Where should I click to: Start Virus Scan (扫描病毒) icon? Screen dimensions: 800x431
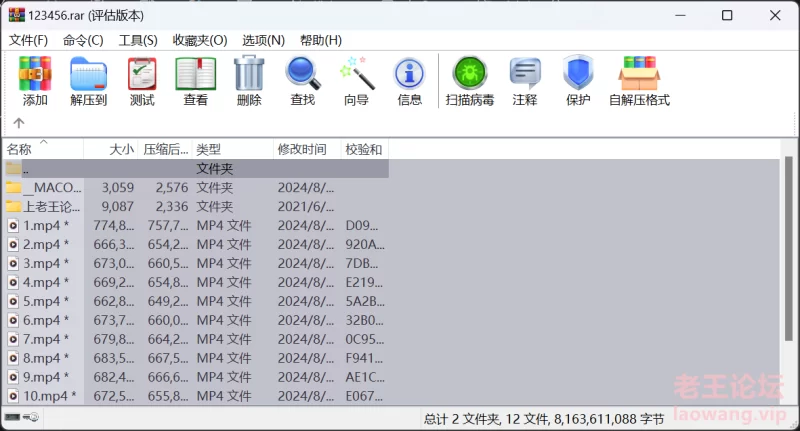469,73
